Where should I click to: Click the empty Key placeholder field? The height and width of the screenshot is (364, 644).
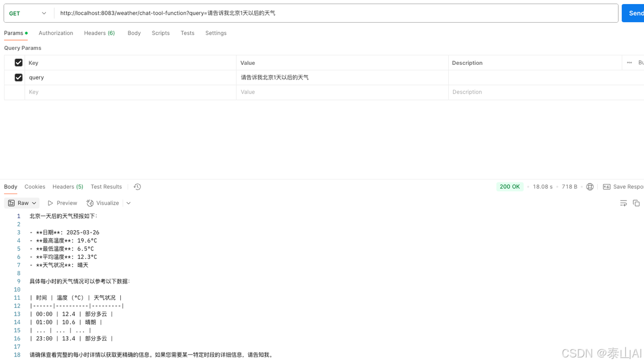130,92
